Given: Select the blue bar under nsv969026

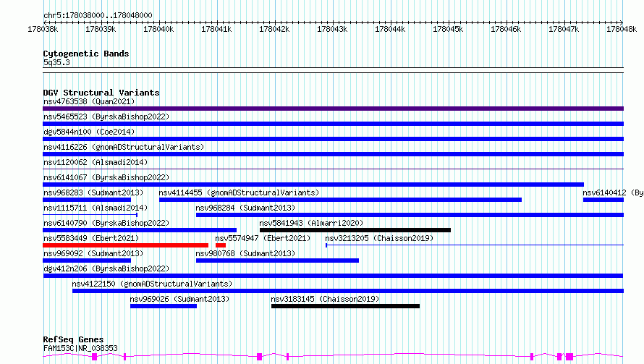Looking at the screenshot, I should point(164,306).
